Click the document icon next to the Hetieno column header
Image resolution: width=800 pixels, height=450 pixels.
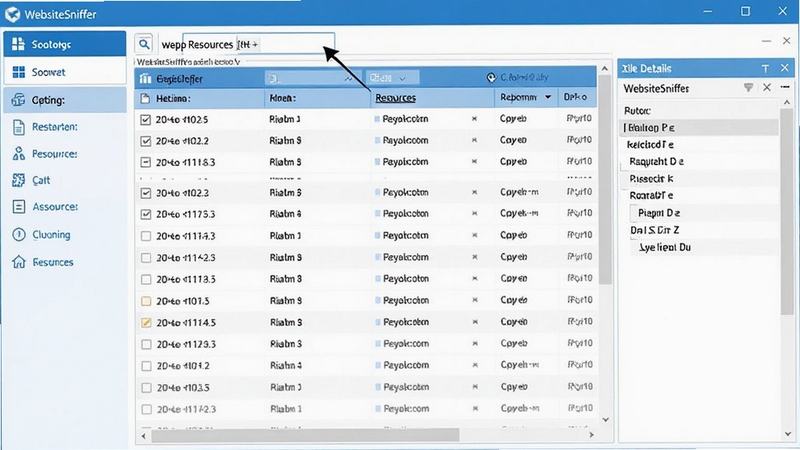pyautogui.click(x=145, y=98)
